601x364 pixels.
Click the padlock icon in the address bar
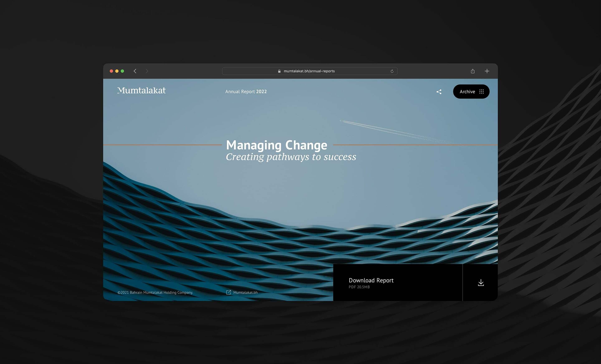coord(279,71)
